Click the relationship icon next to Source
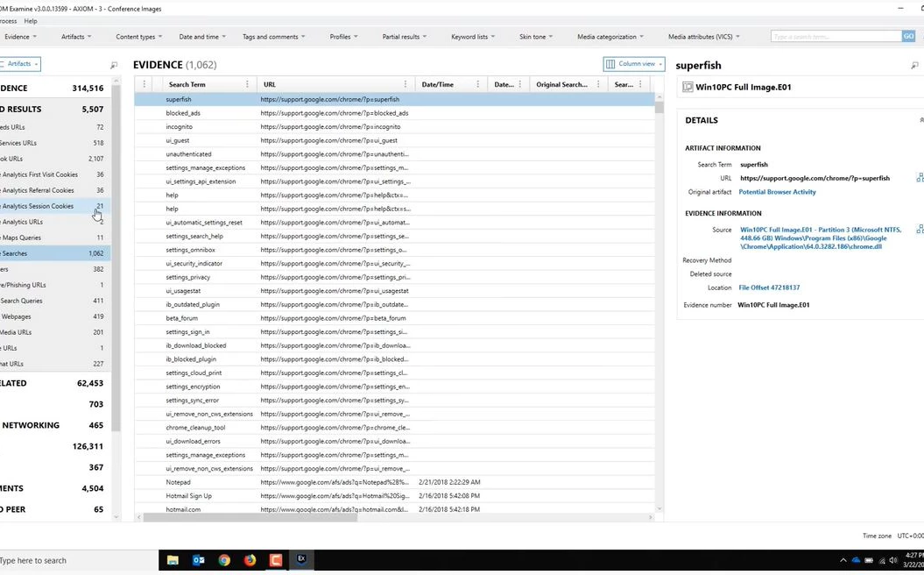 coord(919,230)
